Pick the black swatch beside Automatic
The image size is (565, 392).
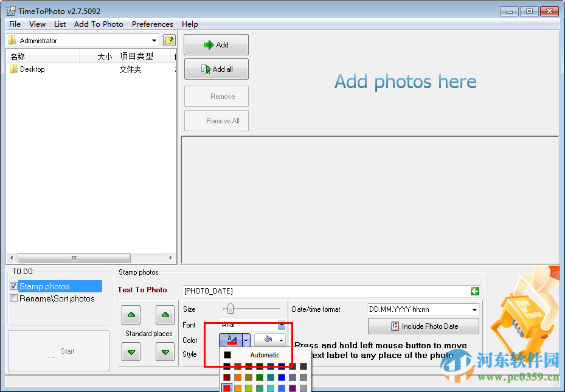click(x=227, y=355)
